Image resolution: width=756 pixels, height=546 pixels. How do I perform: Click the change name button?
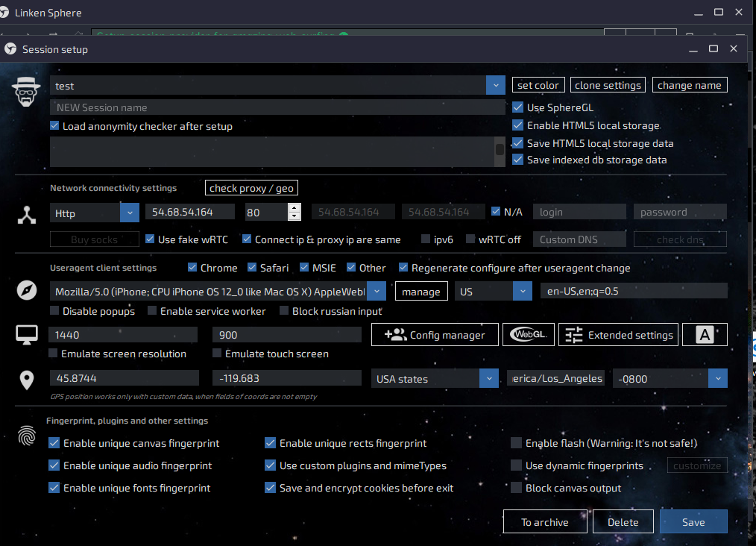[x=690, y=85]
